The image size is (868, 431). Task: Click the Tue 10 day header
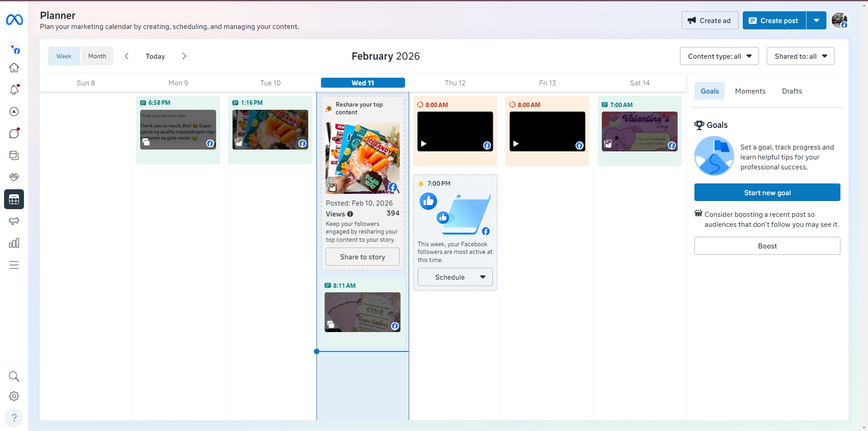click(x=270, y=83)
